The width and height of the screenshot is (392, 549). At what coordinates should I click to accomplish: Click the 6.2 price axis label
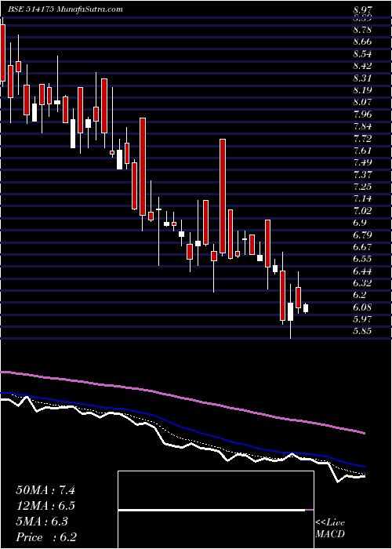(x=360, y=295)
